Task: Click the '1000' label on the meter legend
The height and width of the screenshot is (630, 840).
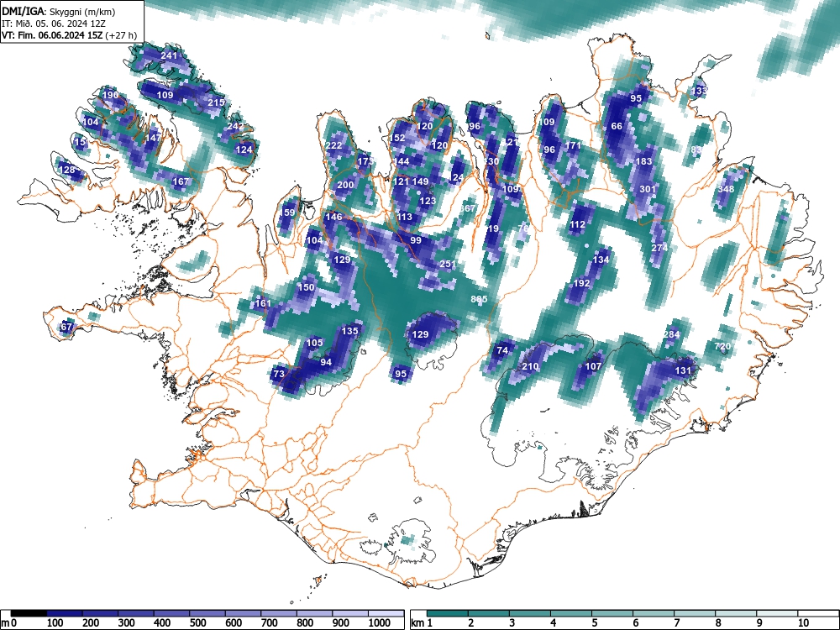Action: (380, 622)
